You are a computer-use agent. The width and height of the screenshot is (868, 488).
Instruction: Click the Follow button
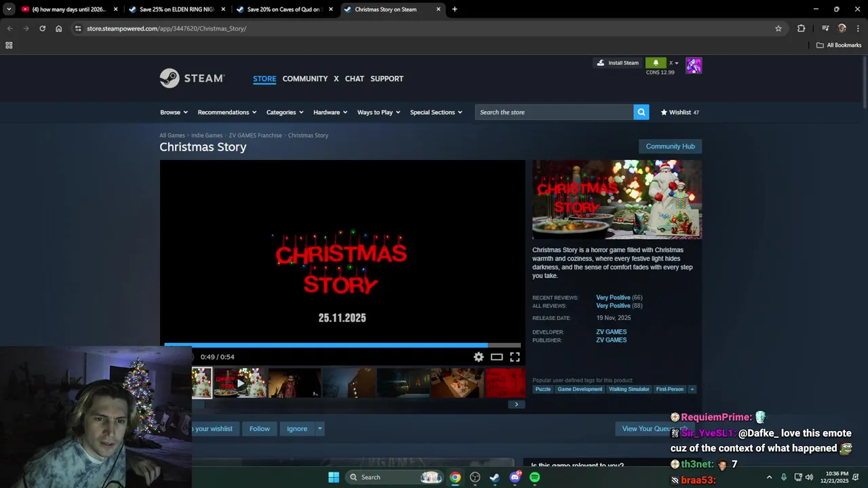click(260, 428)
